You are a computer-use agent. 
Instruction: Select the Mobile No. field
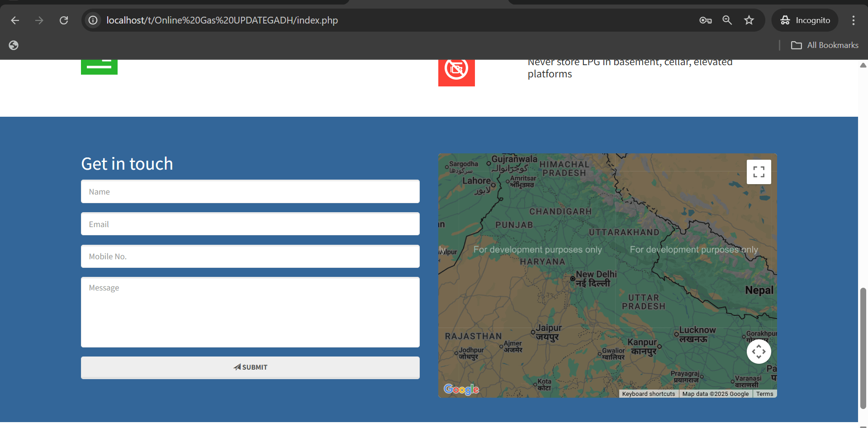tap(250, 257)
